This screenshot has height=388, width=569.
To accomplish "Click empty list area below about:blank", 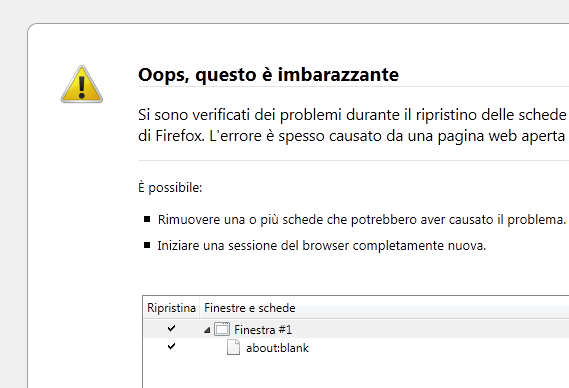I will pos(356,372).
